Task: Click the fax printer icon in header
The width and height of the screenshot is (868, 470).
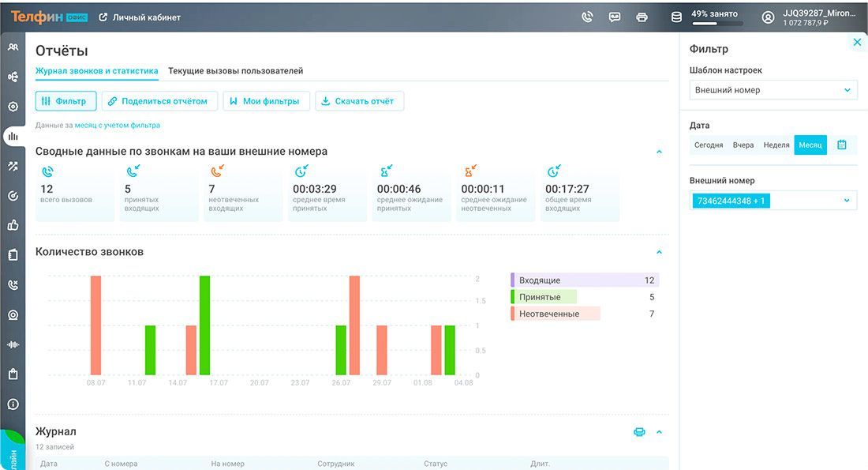Action: (642, 17)
